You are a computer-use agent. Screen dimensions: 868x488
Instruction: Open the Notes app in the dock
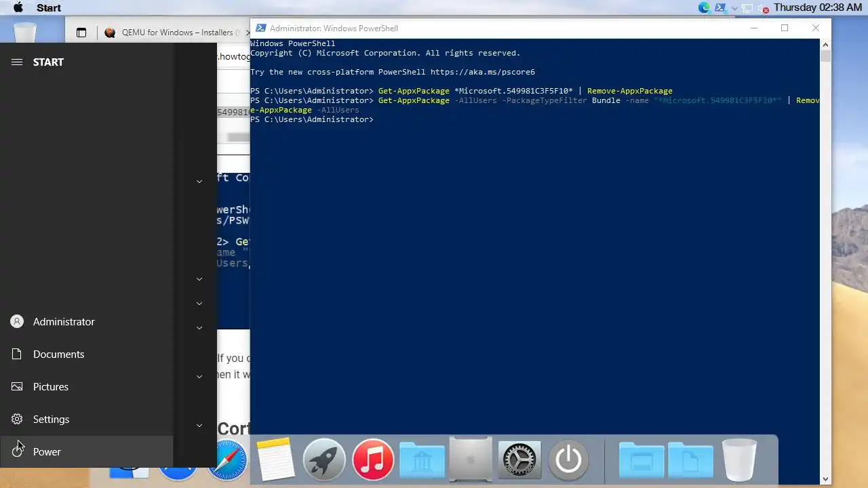(x=275, y=460)
